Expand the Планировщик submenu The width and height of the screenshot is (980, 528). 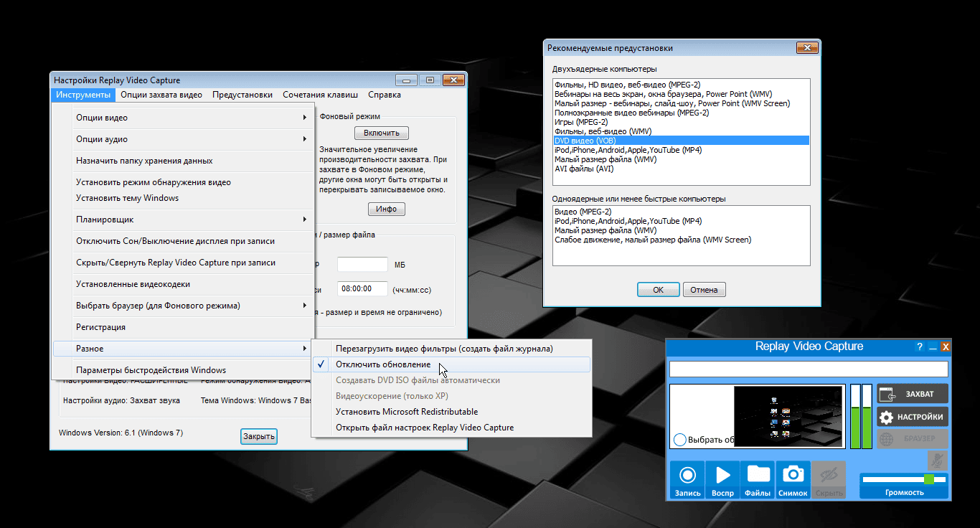(183, 220)
